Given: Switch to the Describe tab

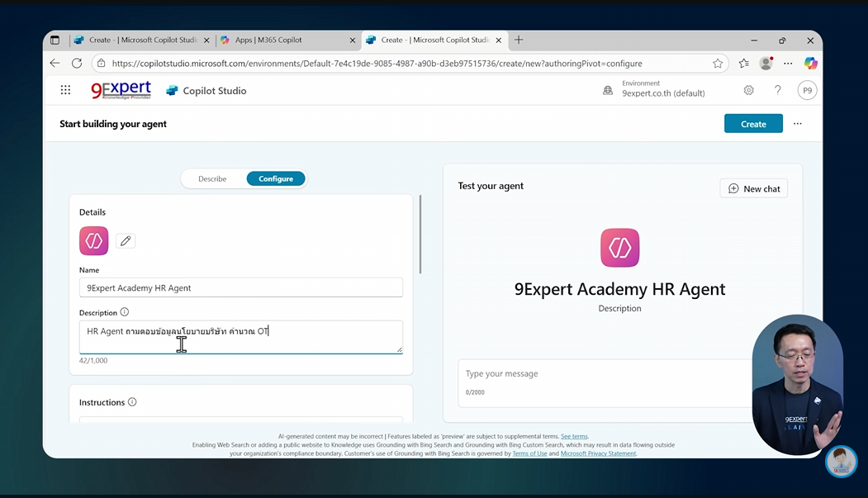Looking at the screenshot, I should pos(212,178).
